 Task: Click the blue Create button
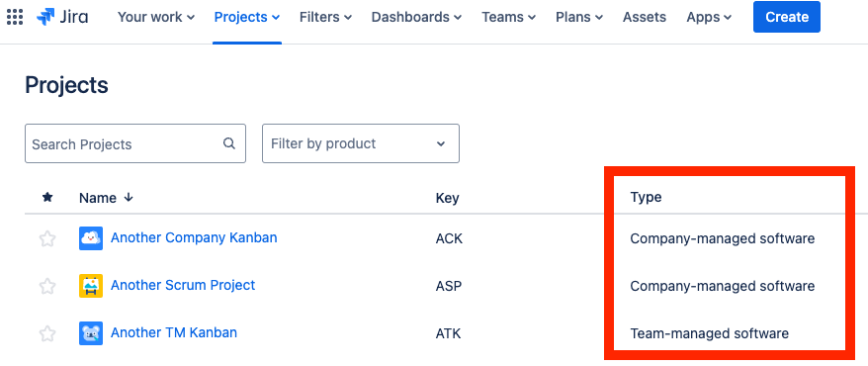787,17
